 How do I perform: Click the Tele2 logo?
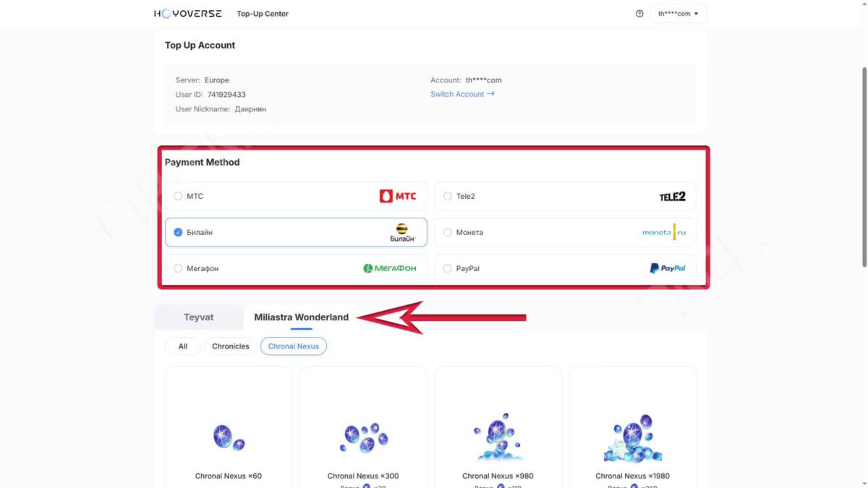672,196
